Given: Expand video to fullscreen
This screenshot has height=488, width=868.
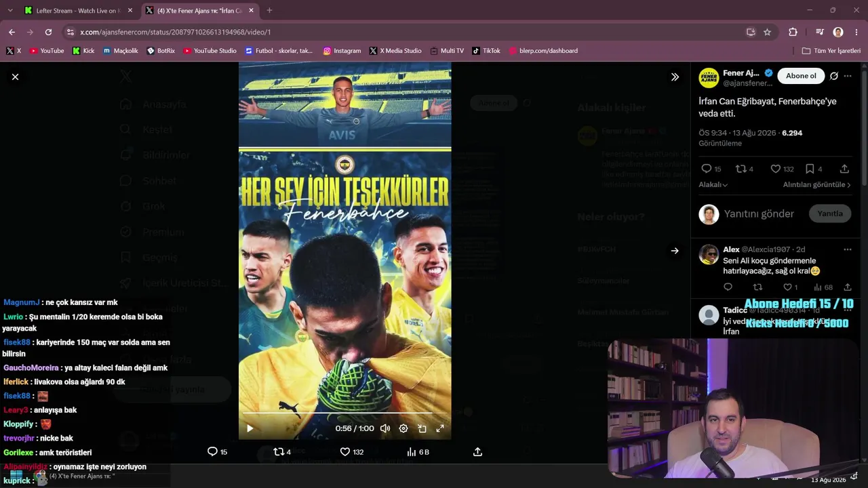Looking at the screenshot, I should click(x=440, y=428).
